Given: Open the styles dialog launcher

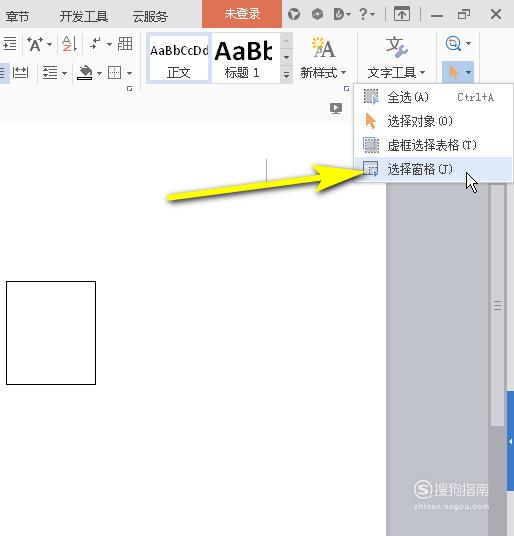Looking at the screenshot, I should pyautogui.click(x=346, y=89).
